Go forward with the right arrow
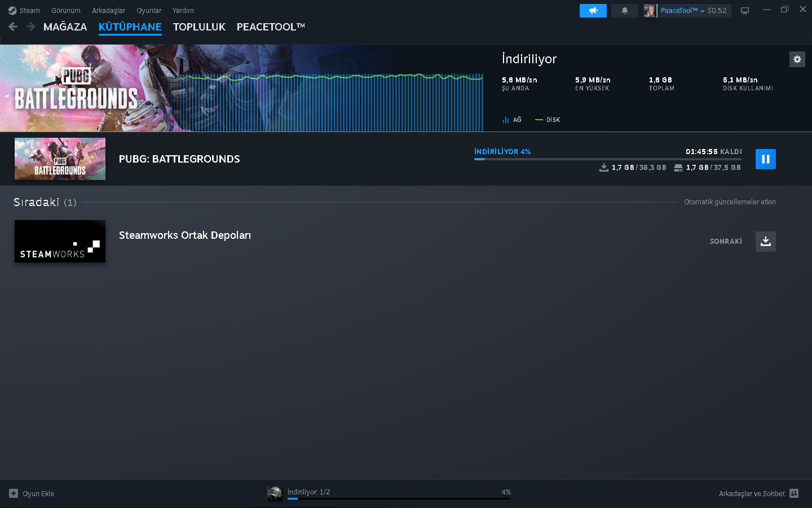Image resolution: width=812 pixels, height=508 pixels. [x=31, y=27]
